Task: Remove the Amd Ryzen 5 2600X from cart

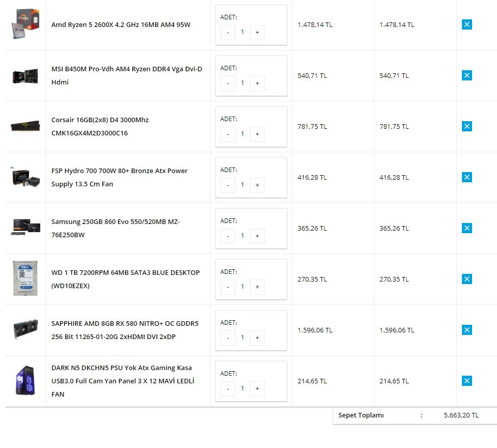Action: [x=466, y=24]
